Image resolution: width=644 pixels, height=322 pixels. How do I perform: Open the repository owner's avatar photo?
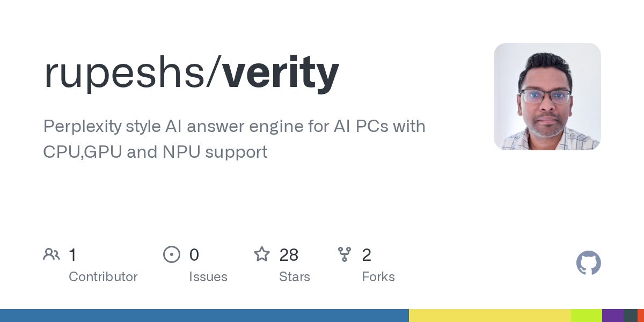[547, 97]
